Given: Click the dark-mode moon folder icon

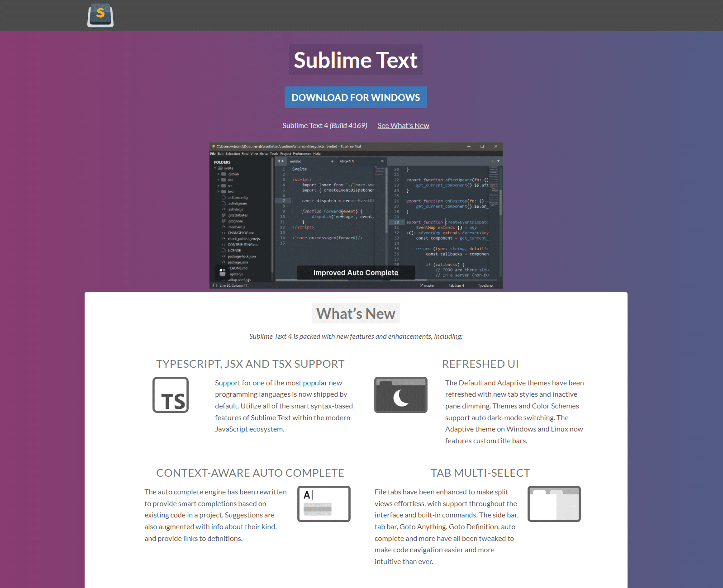Looking at the screenshot, I should [401, 395].
